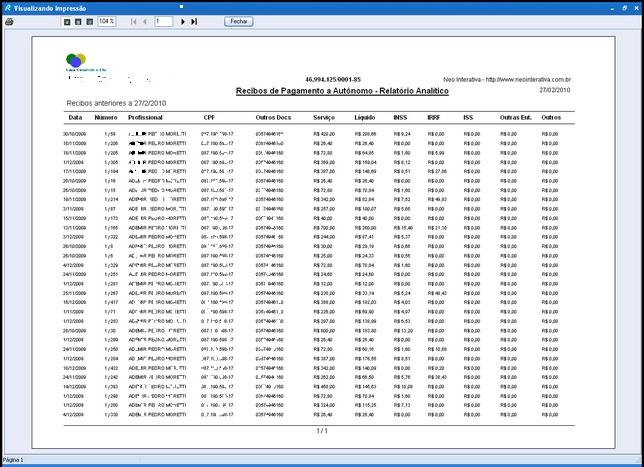The height and width of the screenshot is (467, 644).
Task: Click the report title Recibos de Pagamento
Action: pyautogui.click(x=342, y=91)
